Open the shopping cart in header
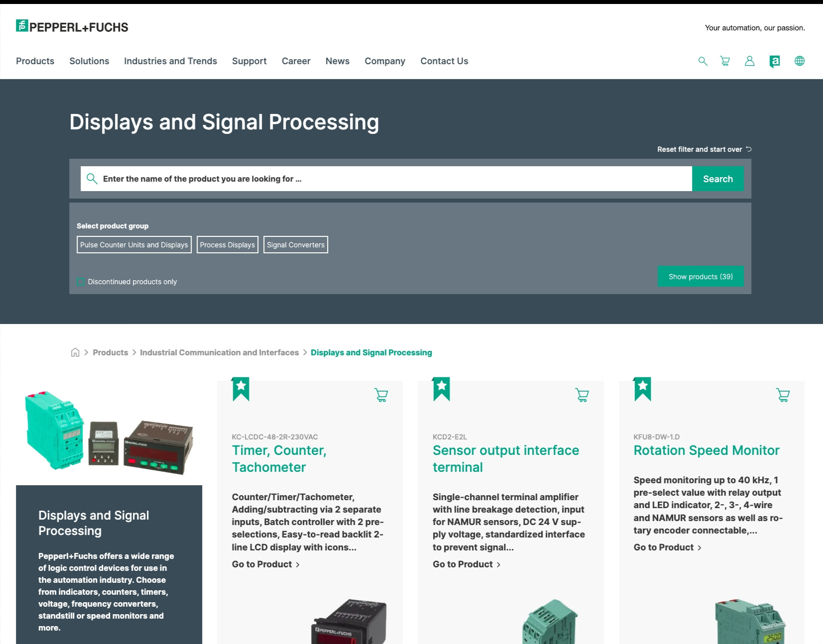Screen dimensions: 823x644 click(x=725, y=61)
